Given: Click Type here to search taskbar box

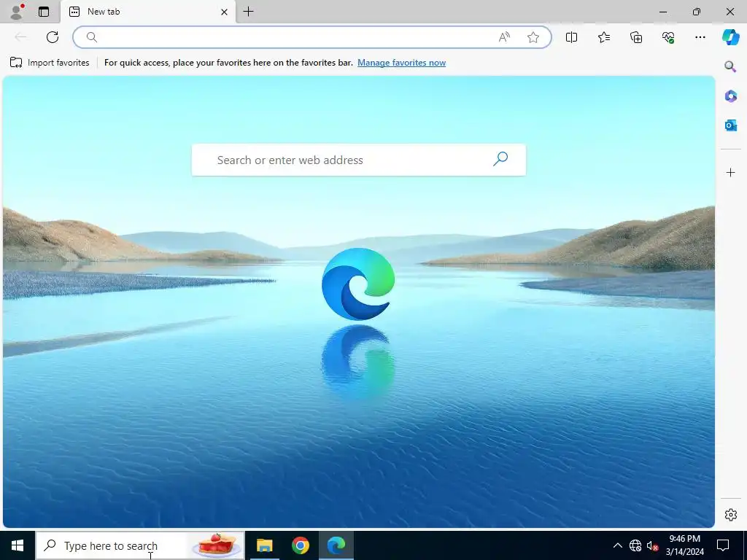Looking at the screenshot, I should (x=140, y=545).
